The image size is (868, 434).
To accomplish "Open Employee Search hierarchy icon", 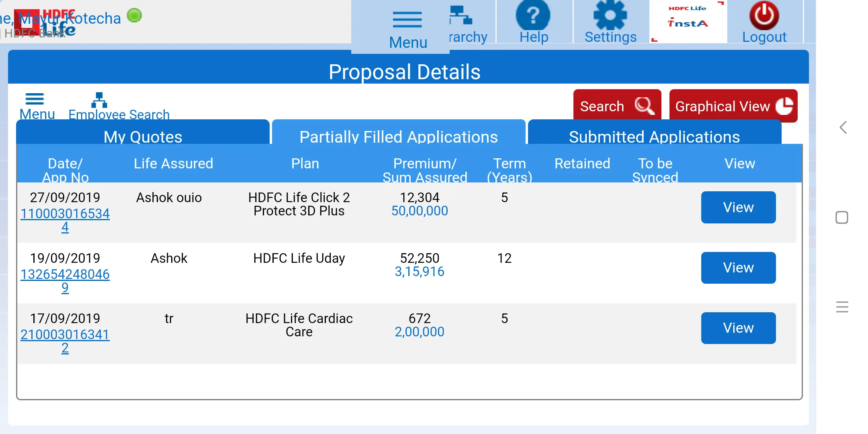I will [99, 100].
